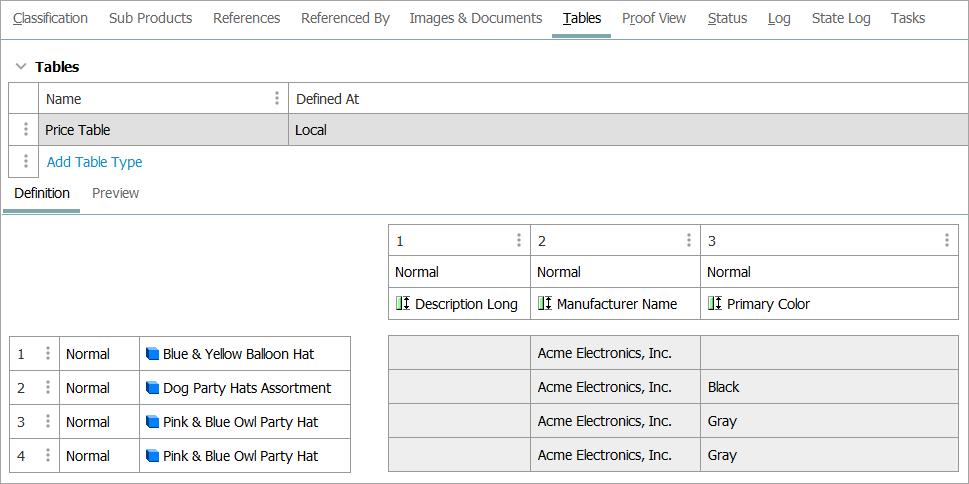Click the Add Table Type link
Image resolution: width=969 pixels, height=484 pixels.
pyautogui.click(x=94, y=162)
